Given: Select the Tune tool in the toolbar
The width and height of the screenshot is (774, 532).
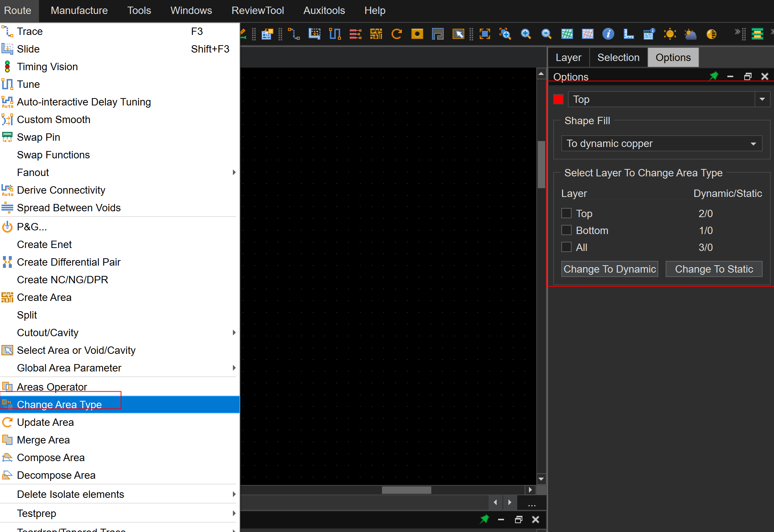Looking at the screenshot, I should click(335, 34).
